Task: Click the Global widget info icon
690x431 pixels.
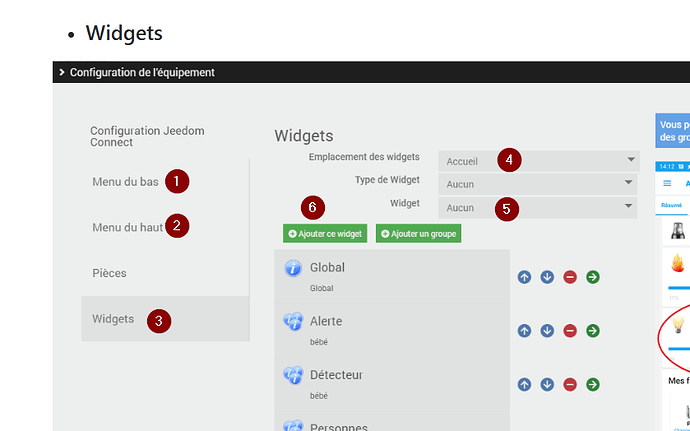Action: 293,268
